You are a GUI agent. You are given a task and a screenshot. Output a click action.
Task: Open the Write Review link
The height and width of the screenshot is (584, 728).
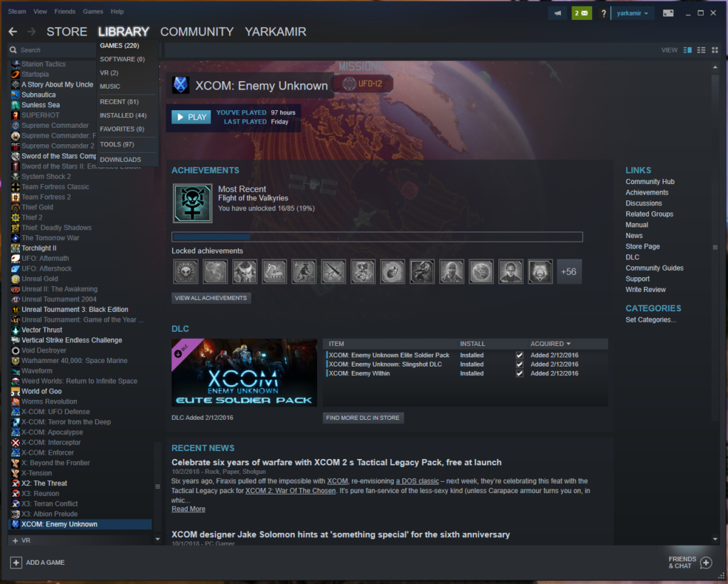[x=646, y=289]
